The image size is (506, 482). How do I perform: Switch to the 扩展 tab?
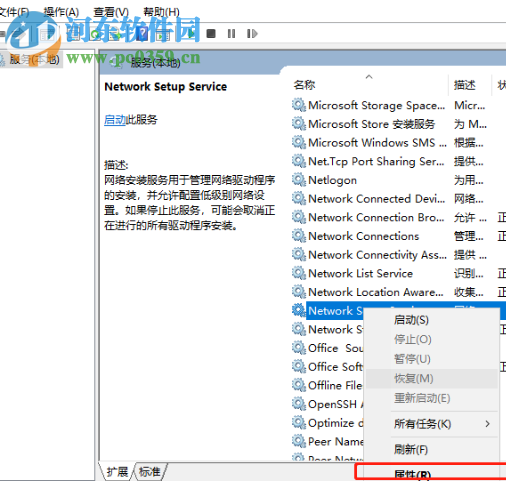coord(117,472)
